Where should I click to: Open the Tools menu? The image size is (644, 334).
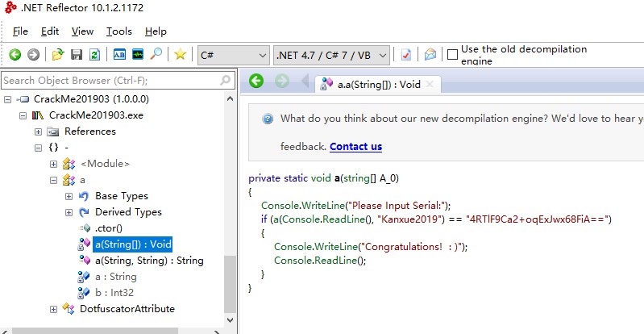coord(119,31)
